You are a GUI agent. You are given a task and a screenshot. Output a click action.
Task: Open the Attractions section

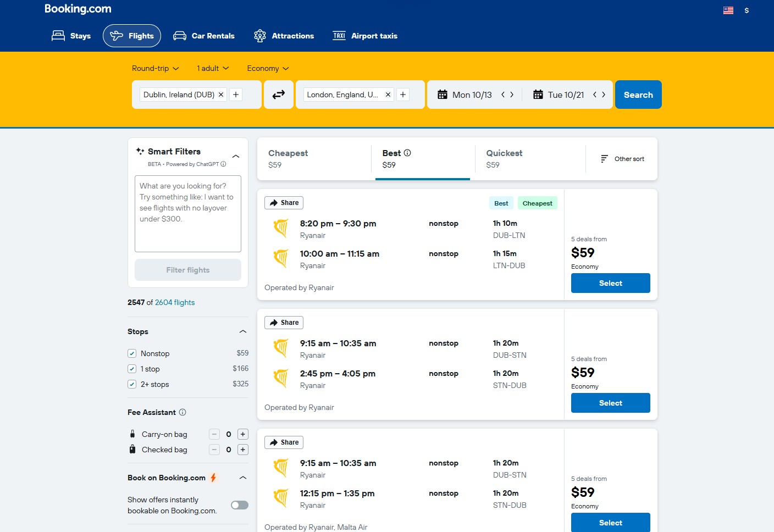(x=284, y=36)
